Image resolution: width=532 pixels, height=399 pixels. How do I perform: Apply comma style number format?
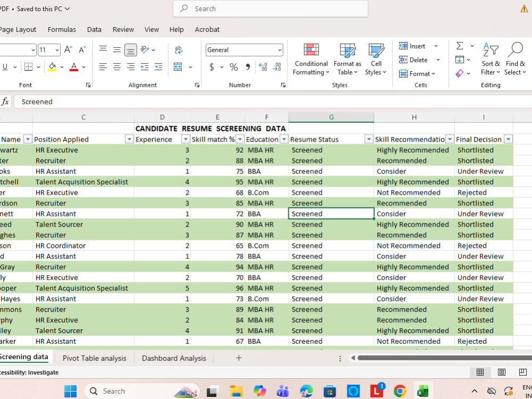248,67
